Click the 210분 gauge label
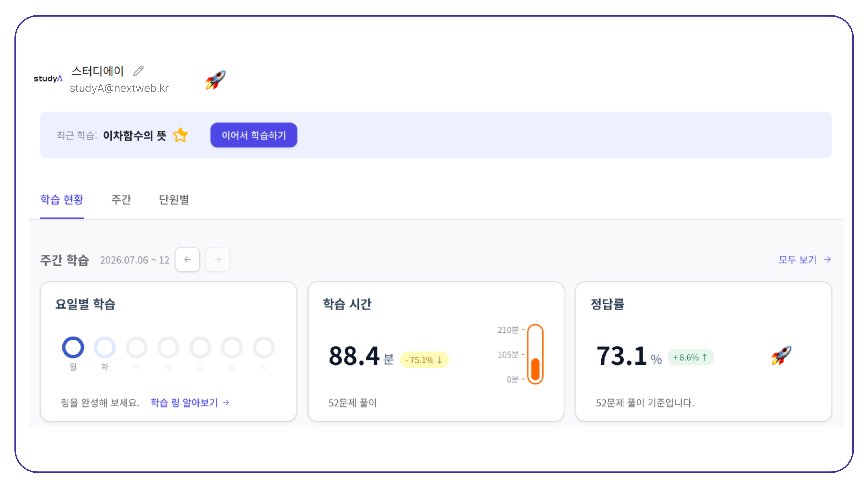868x488 pixels. [x=508, y=330]
